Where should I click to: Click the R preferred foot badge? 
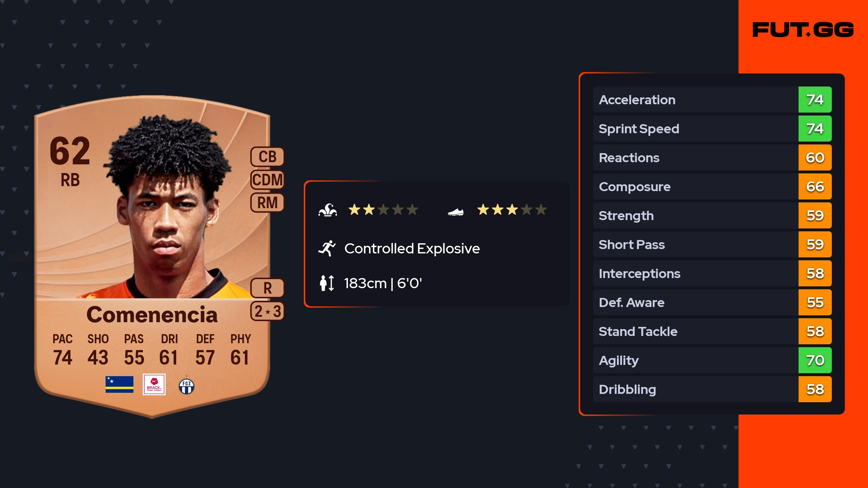(268, 288)
